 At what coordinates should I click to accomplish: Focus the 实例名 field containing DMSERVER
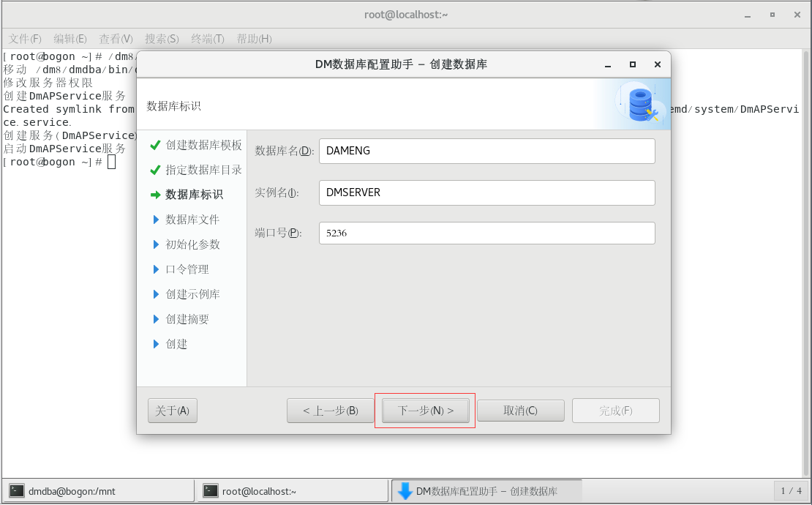[486, 192]
